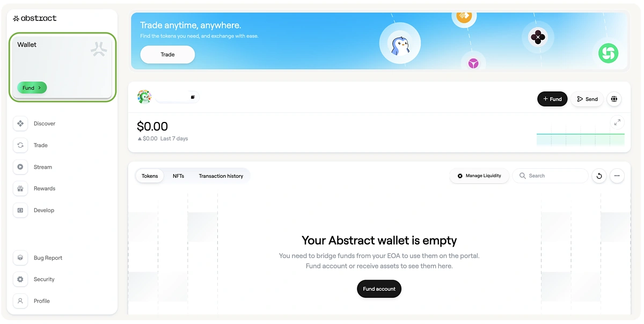Switch to the NFTs tab
644x324 pixels.
click(178, 176)
